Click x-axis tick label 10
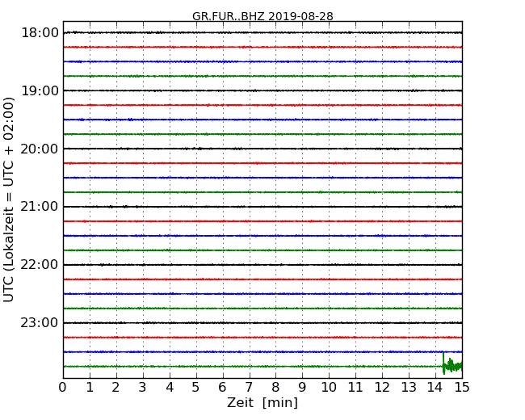Screen dimensions: 525x420 click(329, 388)
